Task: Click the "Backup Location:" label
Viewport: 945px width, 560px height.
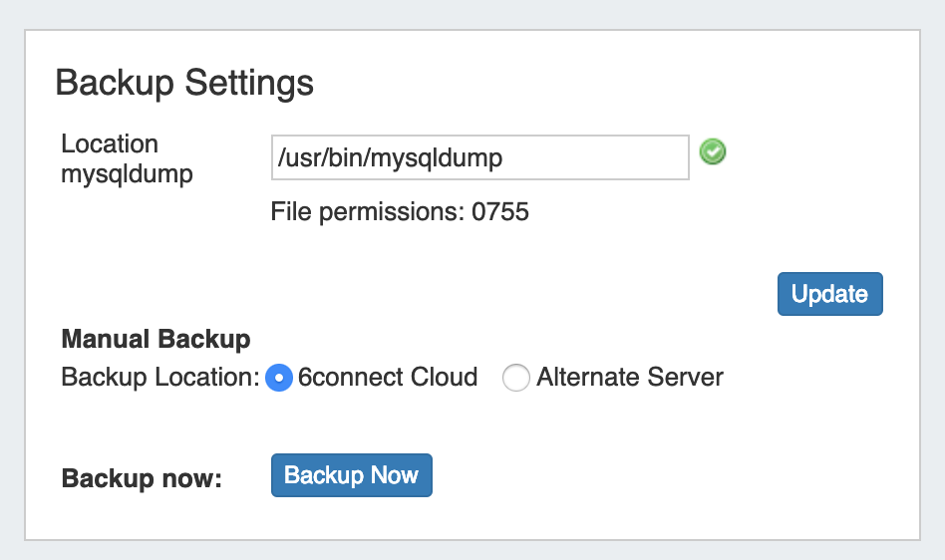Action: 159,378
